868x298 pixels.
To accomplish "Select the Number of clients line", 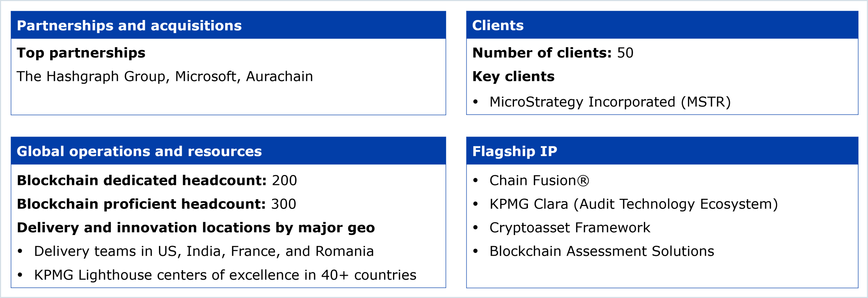I will click(553, 53).
